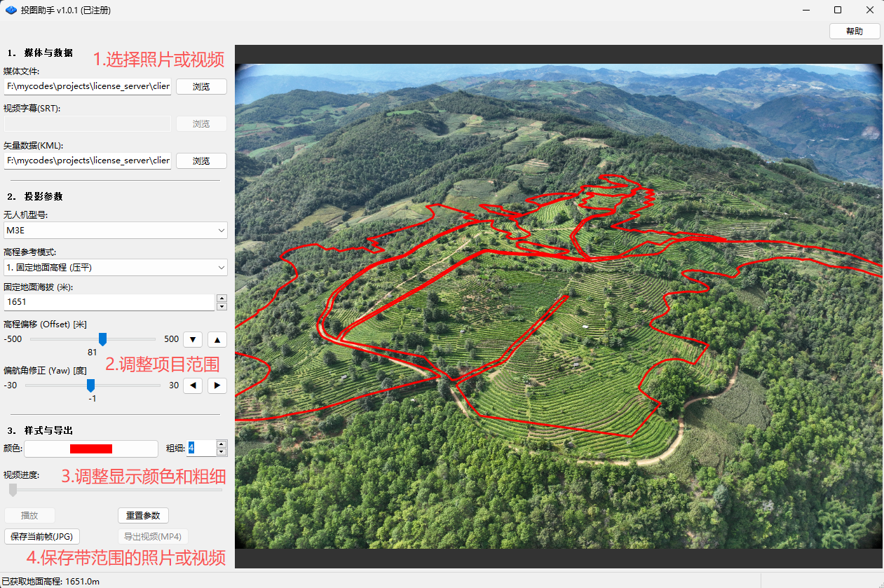Image resolution: width=884 pixels, height=588 pixels.
Task: Decrease the line thickness (粗细) value
Action: pyautogui.click(x=222, y=452)
